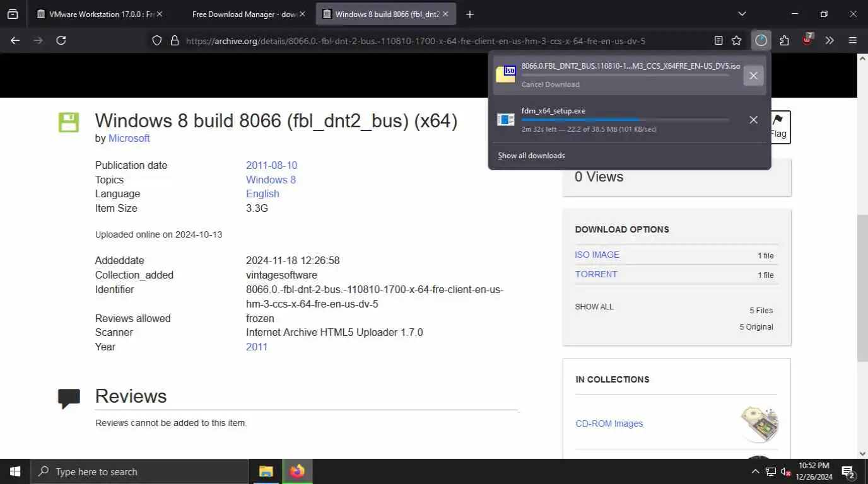
Task: List all tabs dropdown arrow
Action: (x=742, y=14)
